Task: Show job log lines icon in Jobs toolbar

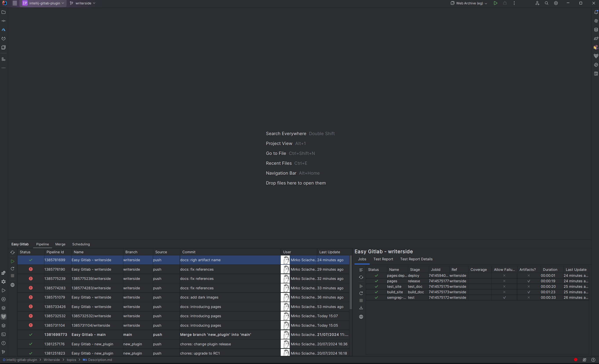Action: 361,270
